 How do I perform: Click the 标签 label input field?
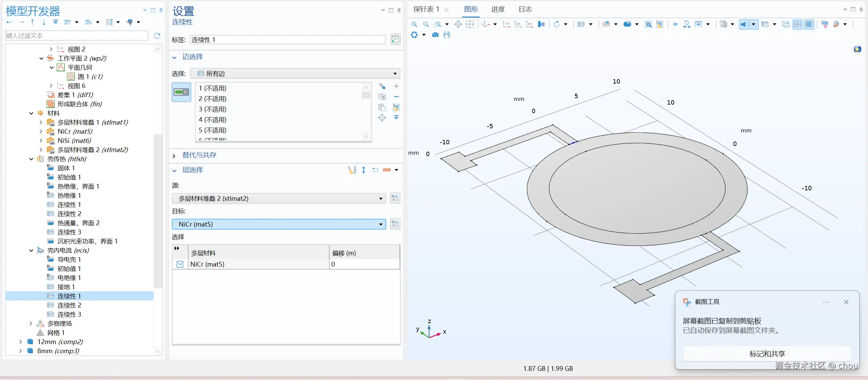288,40
